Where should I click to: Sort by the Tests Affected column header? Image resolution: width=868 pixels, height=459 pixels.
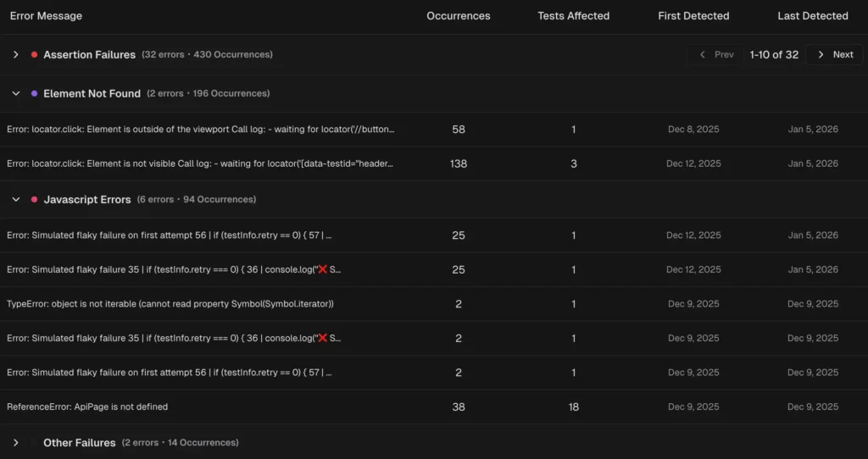coord(573,16)
